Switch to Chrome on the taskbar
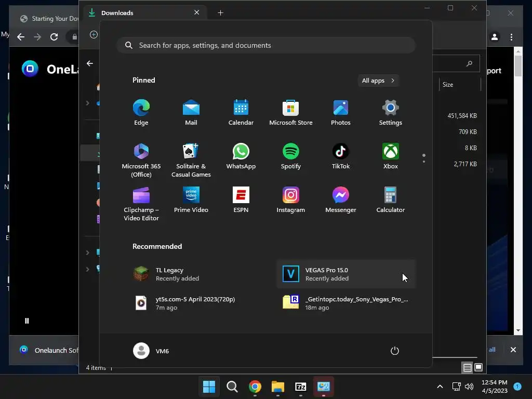Viewport: 532px width, 399px height. point(255,387)
